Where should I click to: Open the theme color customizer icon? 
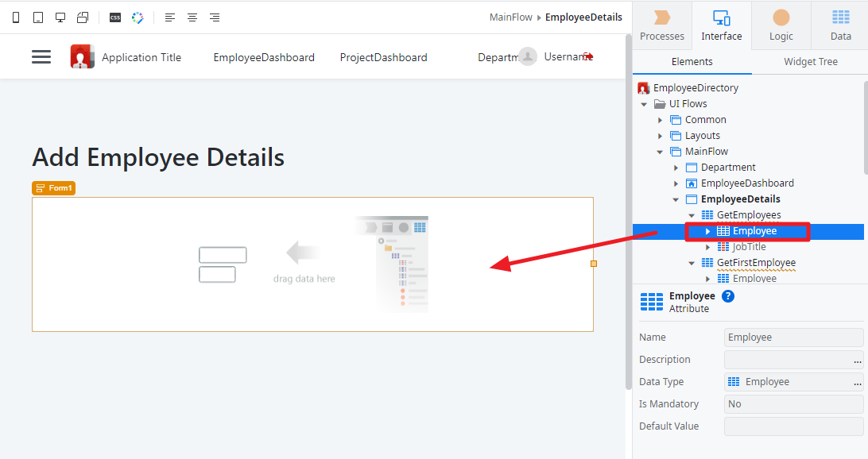coord(138,17)
